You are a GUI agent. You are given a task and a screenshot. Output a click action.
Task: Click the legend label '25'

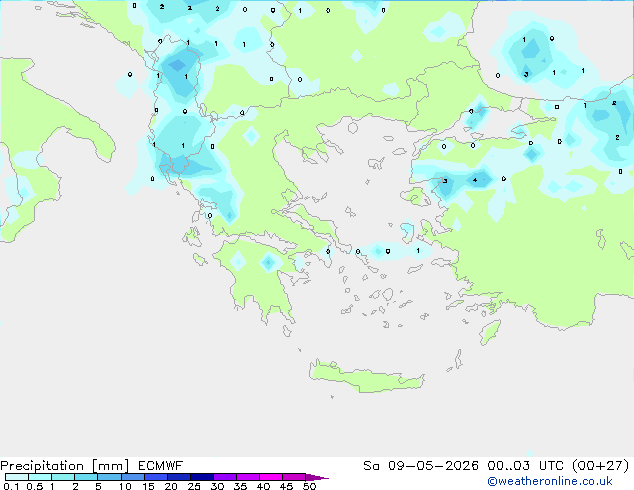194,486
